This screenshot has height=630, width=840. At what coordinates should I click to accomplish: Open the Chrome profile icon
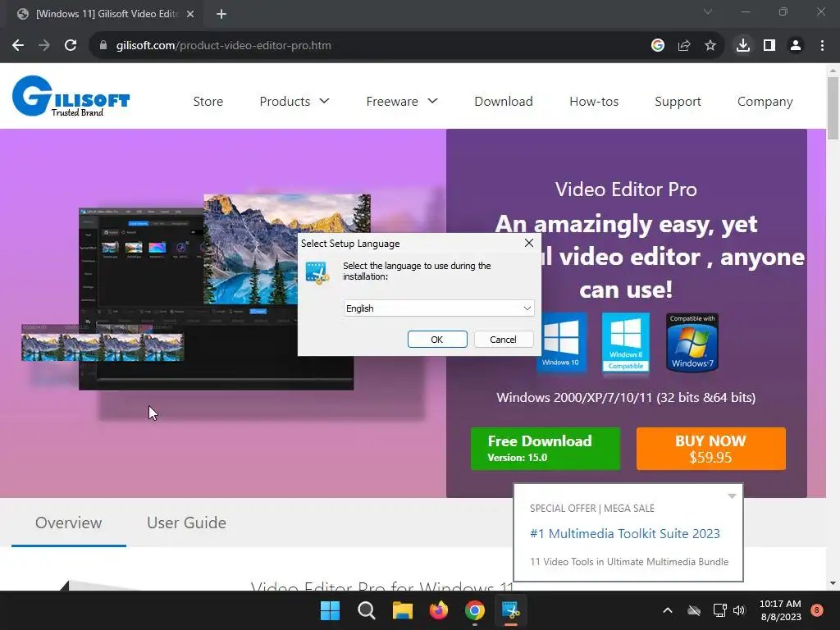click(x=796, y=46)
